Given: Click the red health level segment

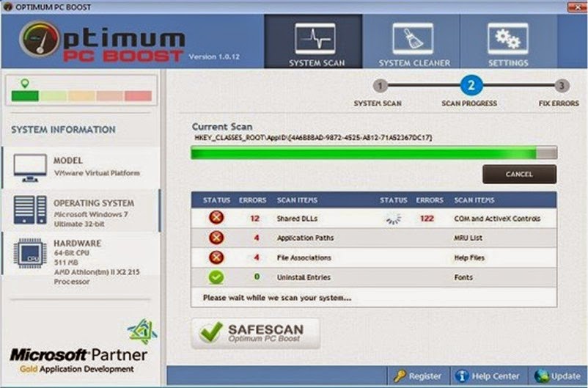Looking at the screenshot, I should click(138, 96).
